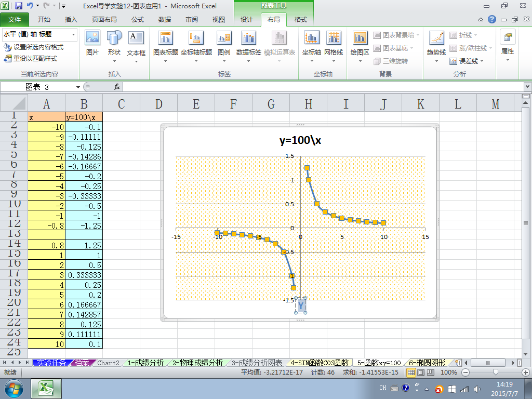Open the 数据 Data tab
Viewport: 532px width, 399px height.
(x=165, y=20)
